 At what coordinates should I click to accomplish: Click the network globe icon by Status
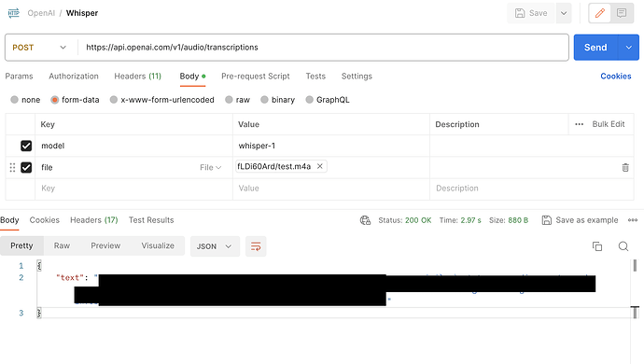[365, 220]
